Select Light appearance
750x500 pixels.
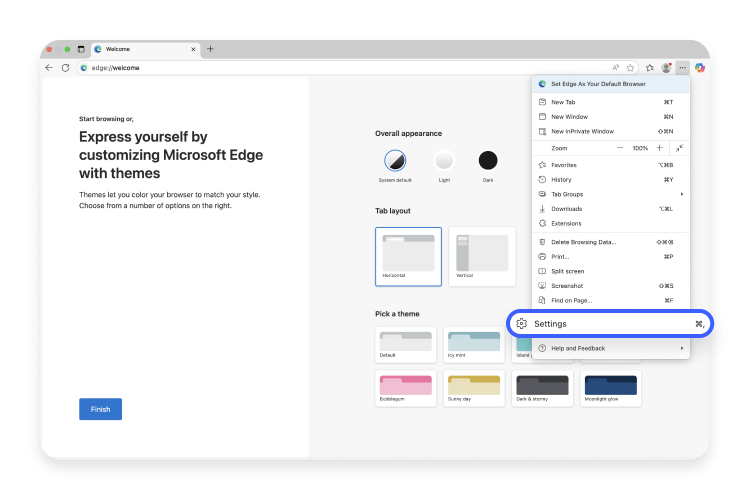(x=444, y=160)
